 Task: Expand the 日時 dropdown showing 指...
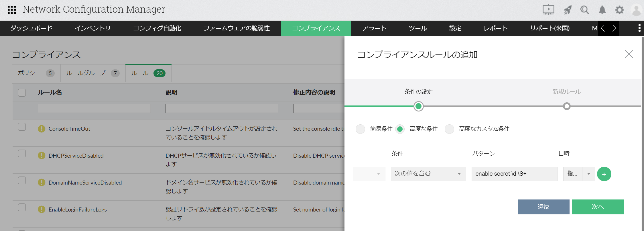(x=579, y=174)
